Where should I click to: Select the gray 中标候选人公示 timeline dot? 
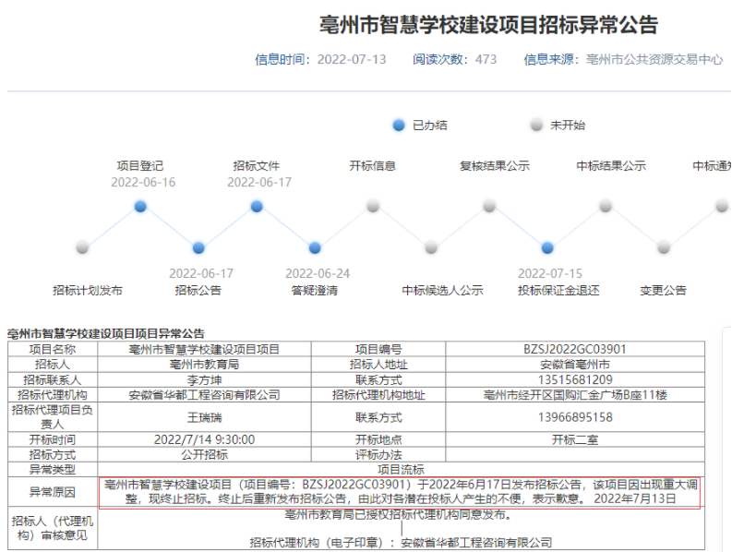(431, 247)
